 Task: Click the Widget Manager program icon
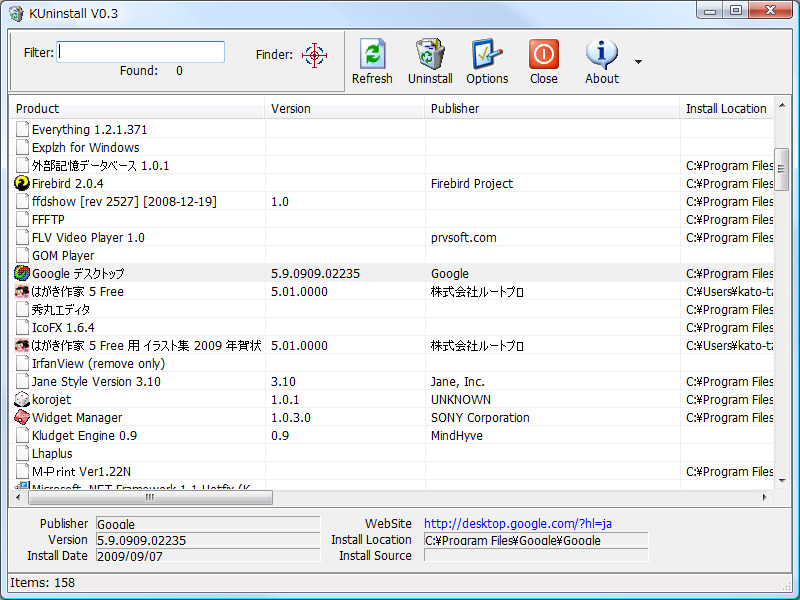pos(21,417)
